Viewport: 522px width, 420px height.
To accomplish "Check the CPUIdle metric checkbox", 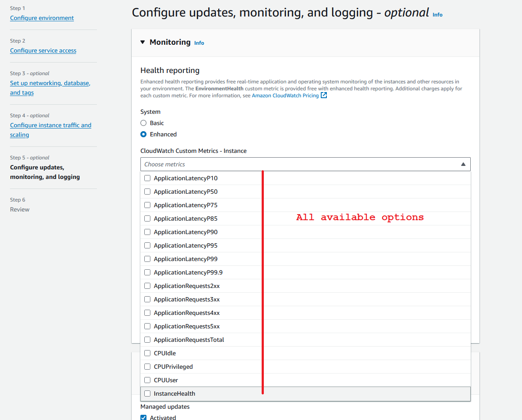I will (x=147, y=353).
